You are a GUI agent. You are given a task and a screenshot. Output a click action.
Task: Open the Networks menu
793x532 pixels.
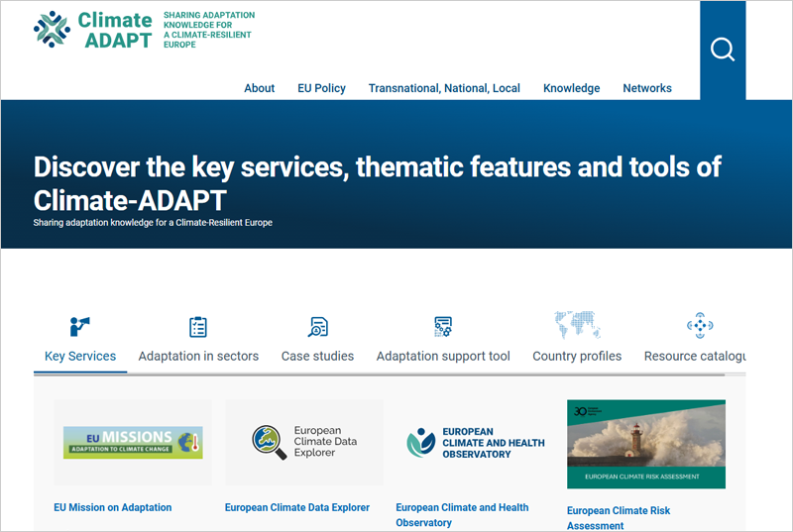(647, 88)
